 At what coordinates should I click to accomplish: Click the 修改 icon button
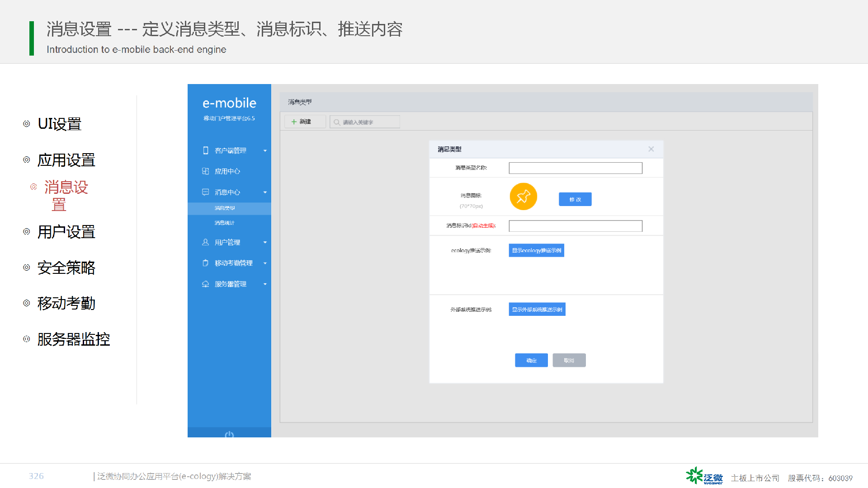pos(575,199)
